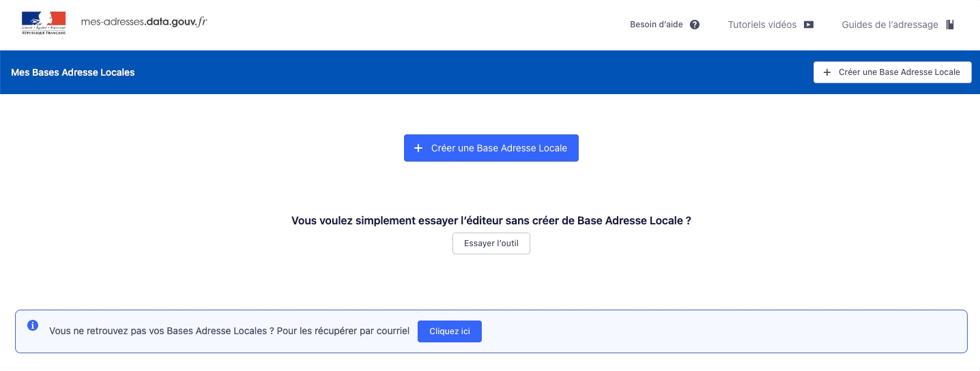Click the video play icon
Image resolution: width=980 pixels, height=371 pixels.
[809, 25]
